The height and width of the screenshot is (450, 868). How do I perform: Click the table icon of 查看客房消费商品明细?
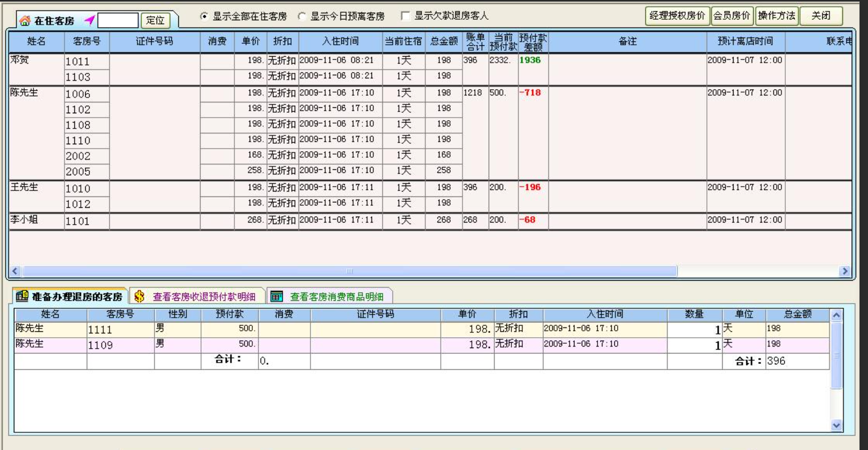(277, 296)
